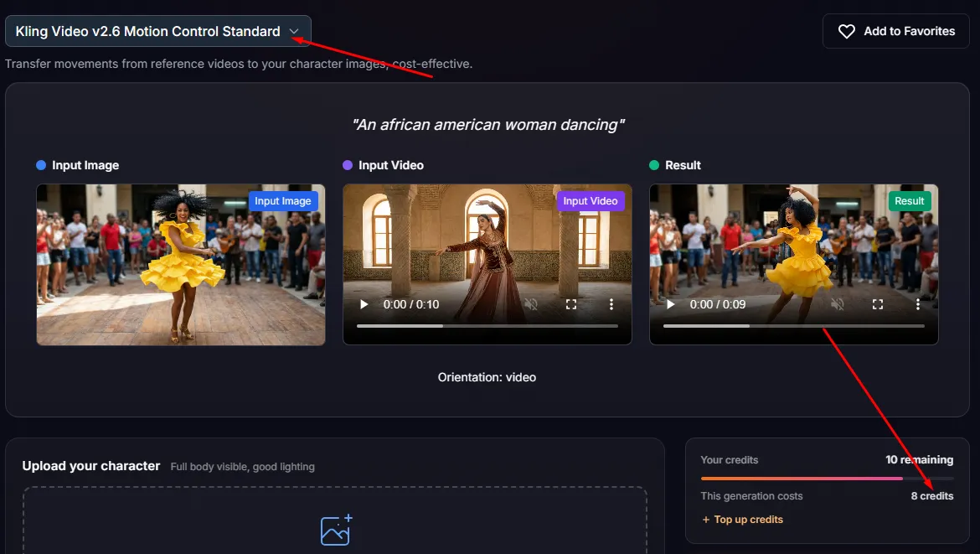Image resolution: width=980 pixels, height=554 pixels.
Task: Unmute the Result video
Action: click(838, 304)
